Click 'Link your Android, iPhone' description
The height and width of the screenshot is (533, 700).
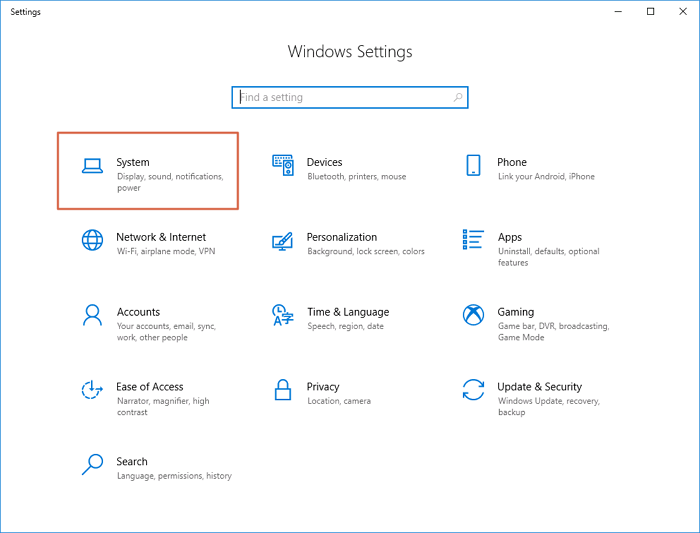click(x=546, y=177)
